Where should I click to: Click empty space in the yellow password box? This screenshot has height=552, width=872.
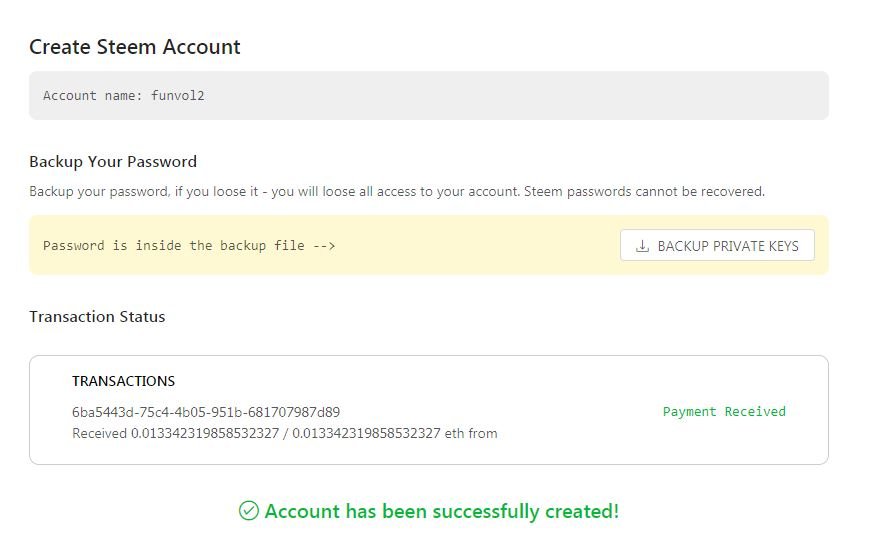[480, 246]
